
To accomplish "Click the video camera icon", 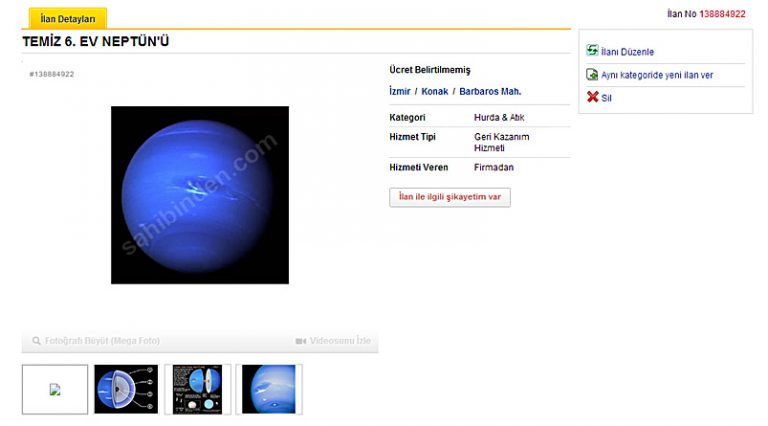I will (x=301, y=341).
